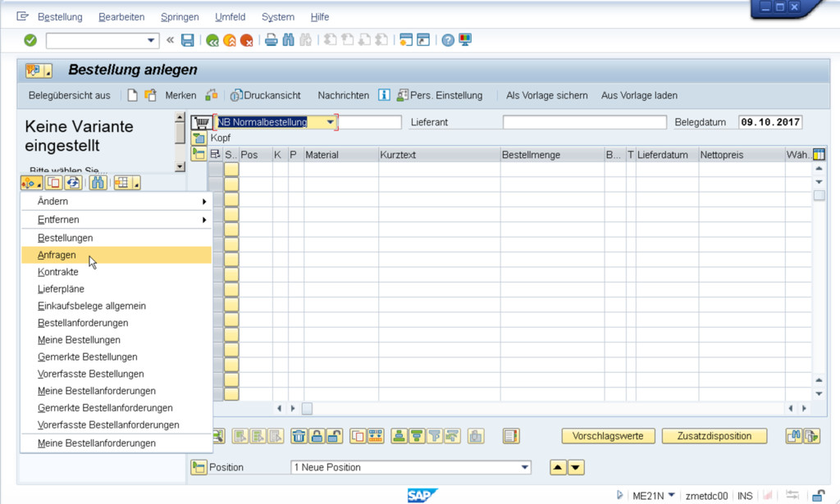Select Anfragen from the selection menu
The image size is (840, 504).
tap(116, 255)
